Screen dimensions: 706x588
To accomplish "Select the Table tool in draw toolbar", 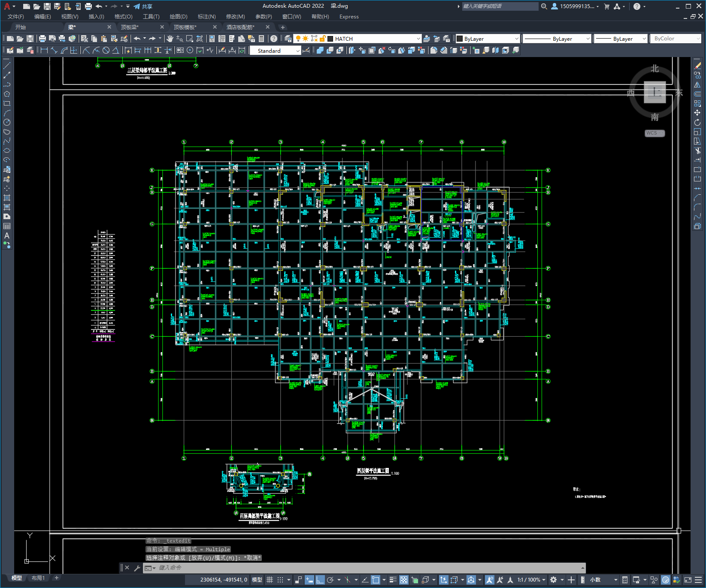I will (7, 226).
